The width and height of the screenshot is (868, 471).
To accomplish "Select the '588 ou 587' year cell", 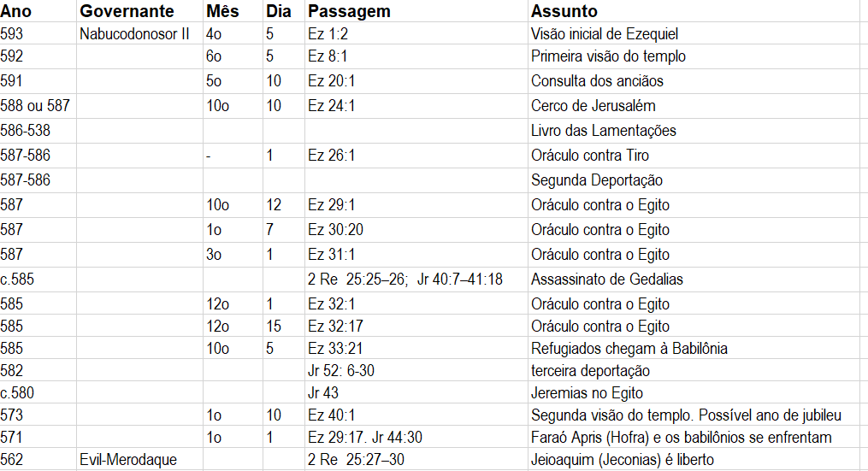I will [35, 106].
